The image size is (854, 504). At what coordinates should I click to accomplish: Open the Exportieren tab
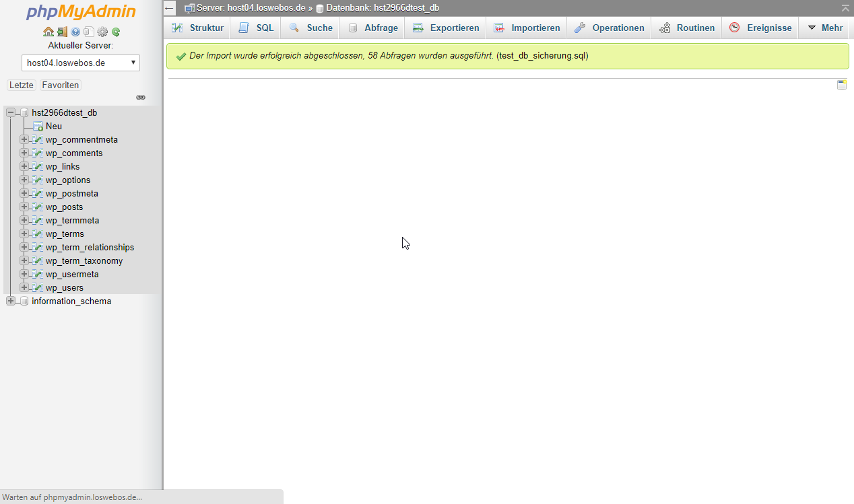(x=447, y=28)
